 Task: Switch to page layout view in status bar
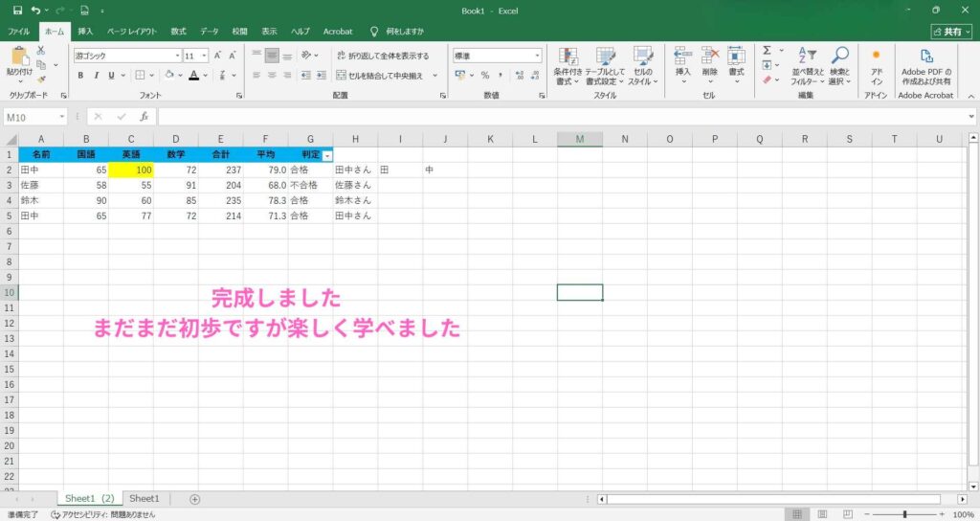822,514
